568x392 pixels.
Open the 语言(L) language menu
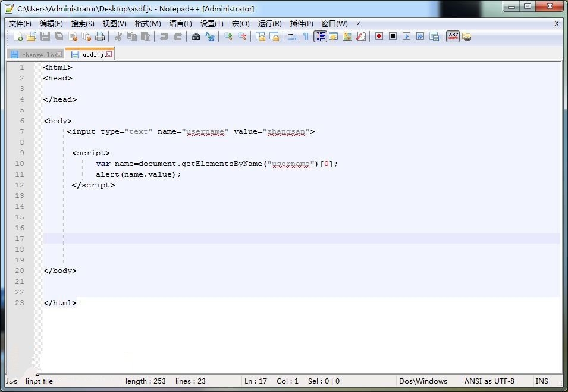[181, 24]
